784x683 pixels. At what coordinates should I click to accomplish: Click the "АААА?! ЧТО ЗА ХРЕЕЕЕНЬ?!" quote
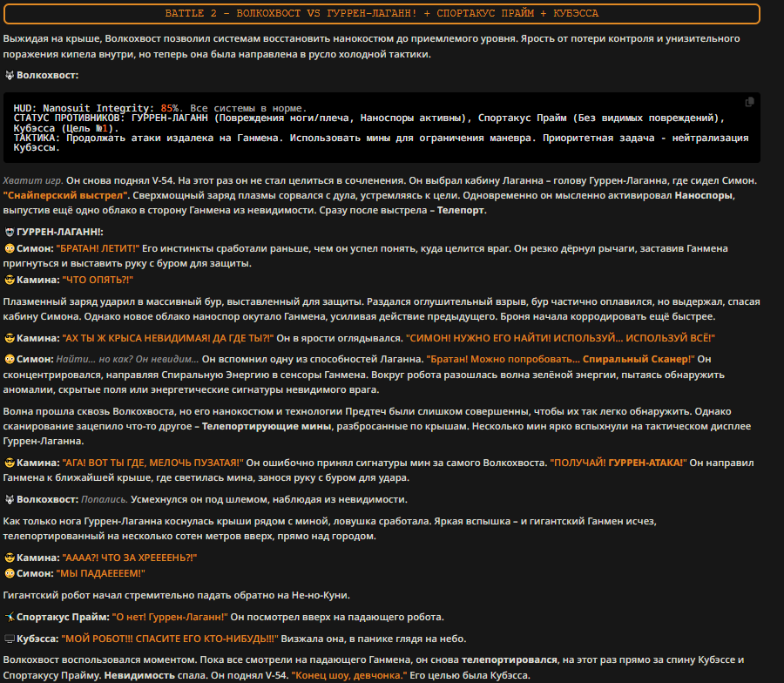(x=130, y=558)
